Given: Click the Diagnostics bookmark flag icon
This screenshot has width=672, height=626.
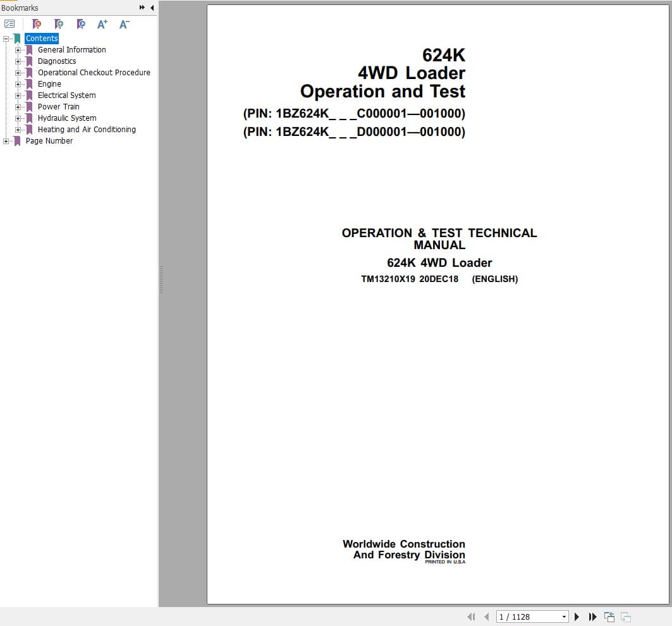Looking at the screenshot, I should point(29,61).
